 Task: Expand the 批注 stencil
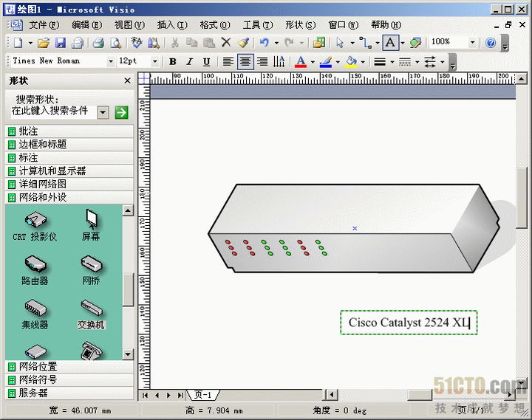70,131
